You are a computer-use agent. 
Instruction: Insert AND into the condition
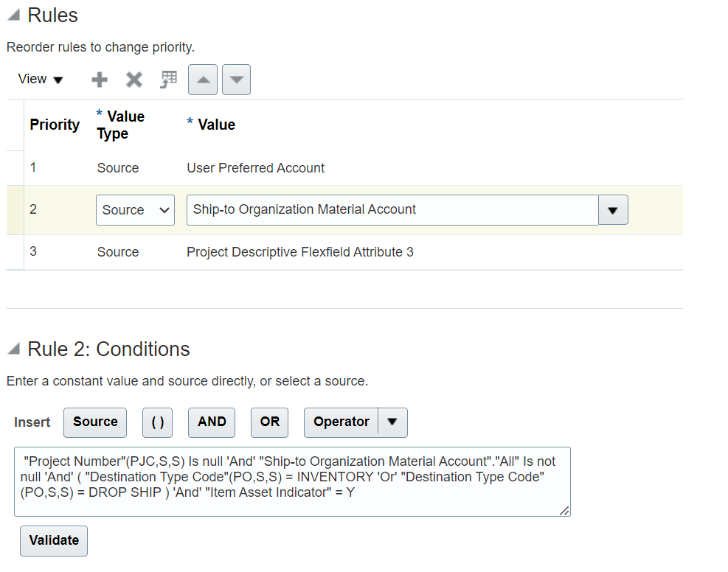coord(212,422)
